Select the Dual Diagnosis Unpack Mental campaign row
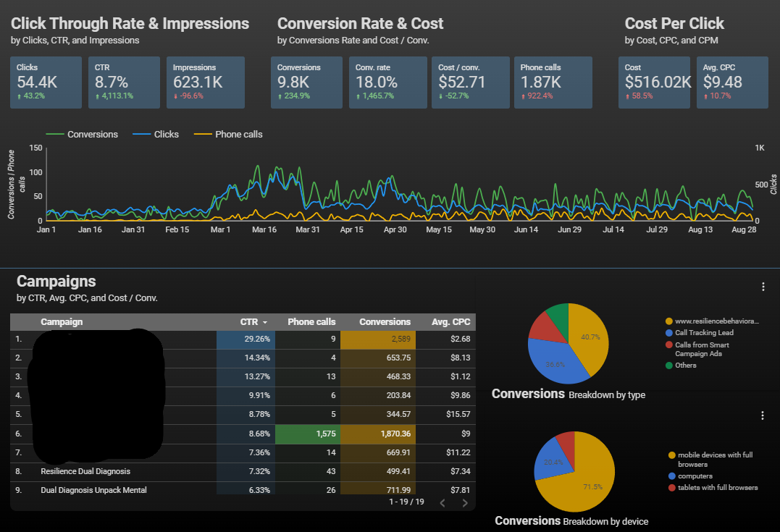The width and height of the screenshot is (780, 532). pos(93,490)
